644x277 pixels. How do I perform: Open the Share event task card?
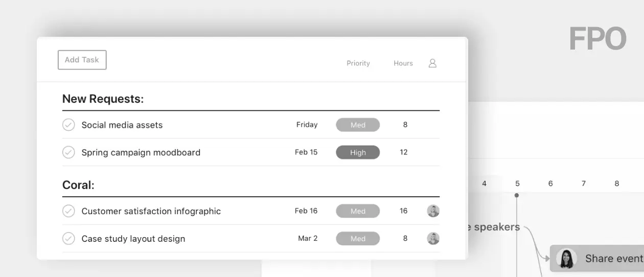[x=597, y=259]
